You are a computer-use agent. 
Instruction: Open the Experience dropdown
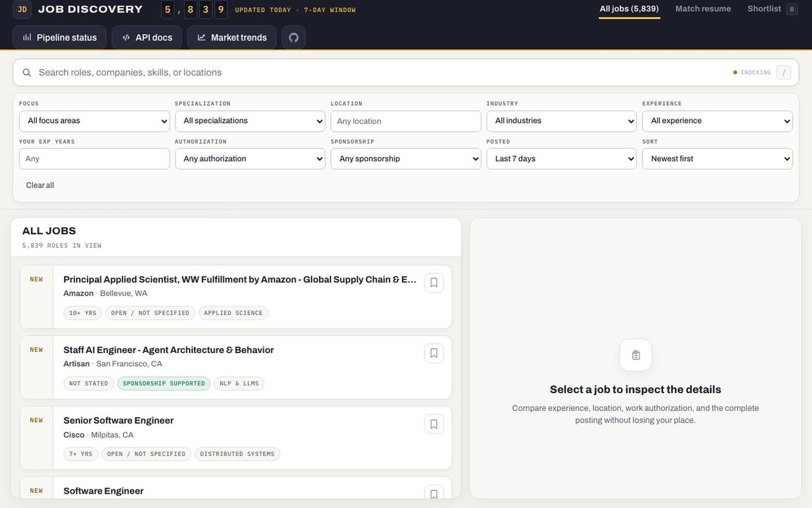point(717,121)
